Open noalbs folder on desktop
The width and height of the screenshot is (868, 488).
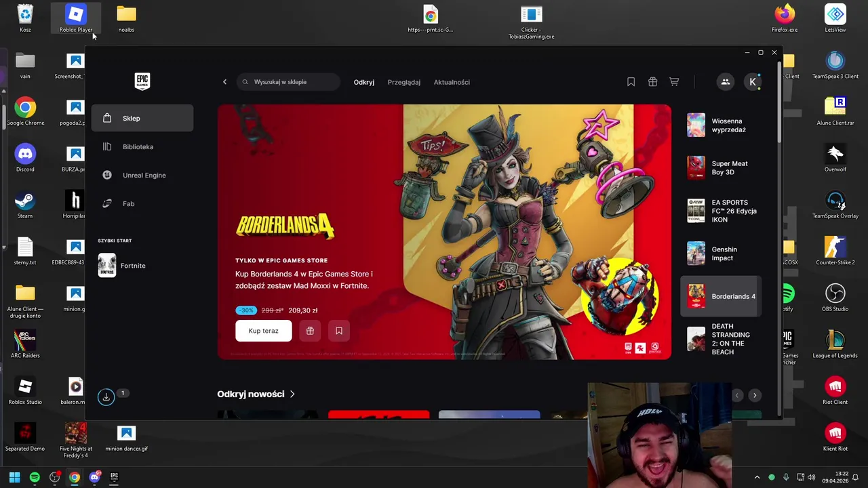click(126, 19)
